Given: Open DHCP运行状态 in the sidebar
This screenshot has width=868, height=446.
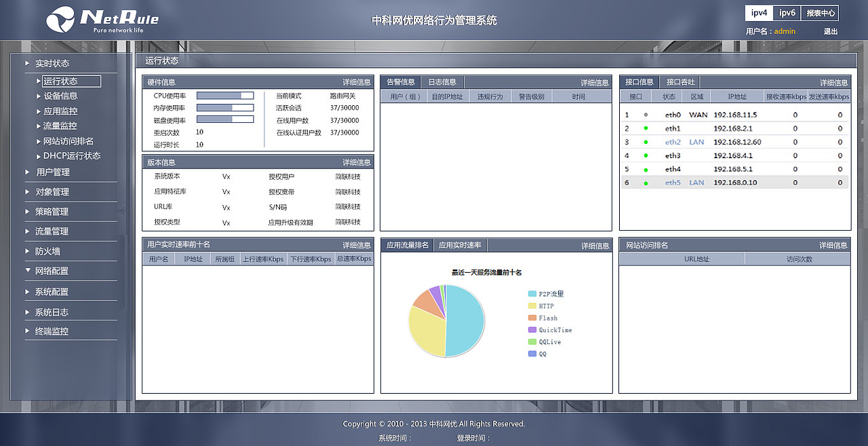Looking at the screenshot, I should pyautogui.click(x=72, y=156).
